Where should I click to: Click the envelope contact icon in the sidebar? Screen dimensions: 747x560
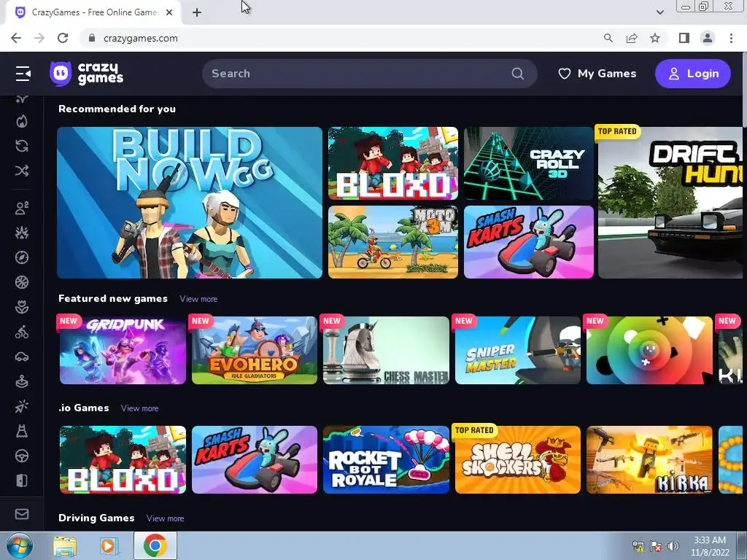coord(22,514)
